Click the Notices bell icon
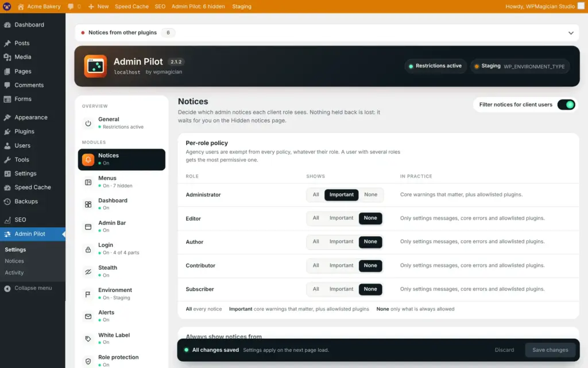 [88, 160]
